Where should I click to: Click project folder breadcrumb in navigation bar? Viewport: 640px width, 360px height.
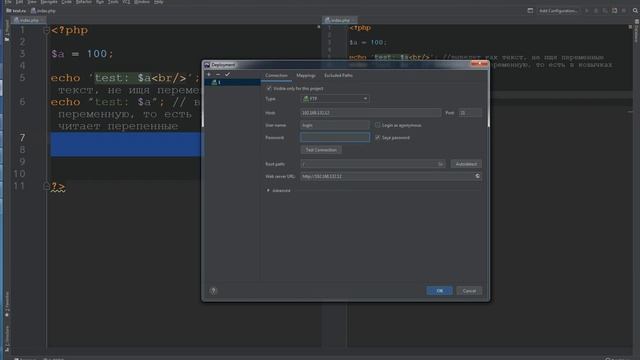(16, 11)
